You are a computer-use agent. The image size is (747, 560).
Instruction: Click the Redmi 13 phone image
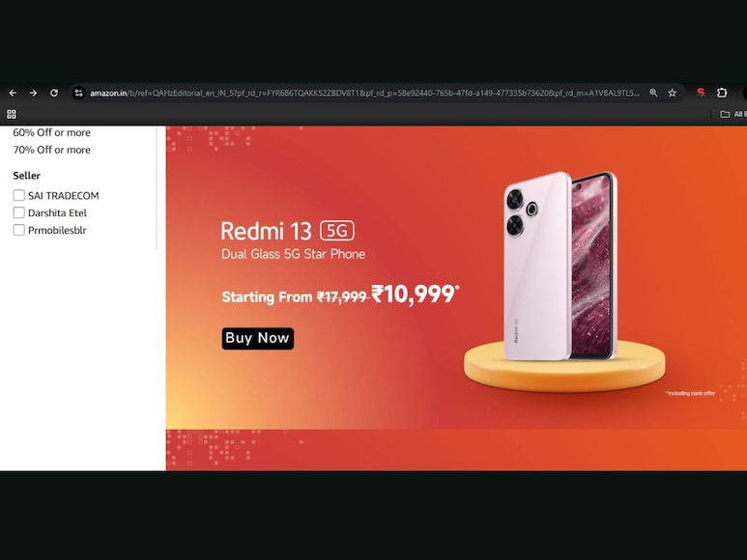[x=560, y=266]
